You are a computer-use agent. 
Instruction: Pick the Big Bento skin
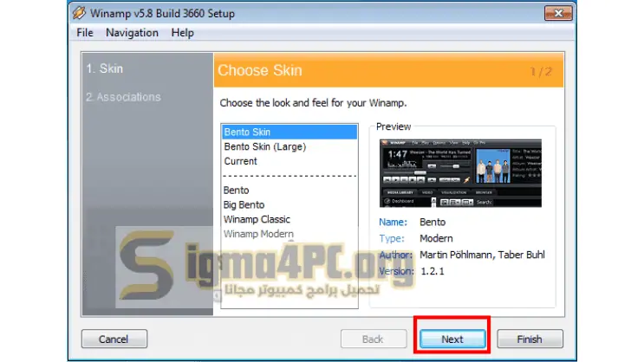[244, 204]
